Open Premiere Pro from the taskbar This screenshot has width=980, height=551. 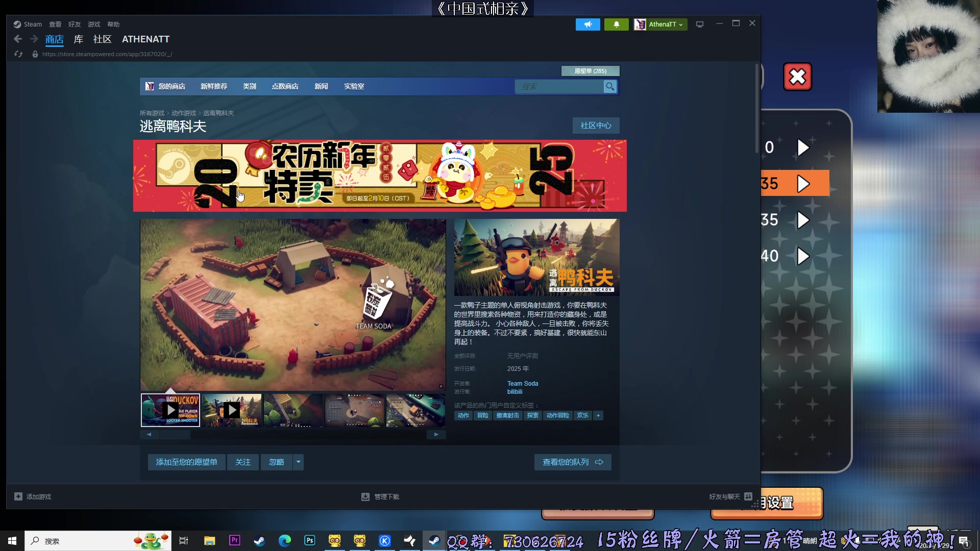pyautogui.click(x=234, y=540)
